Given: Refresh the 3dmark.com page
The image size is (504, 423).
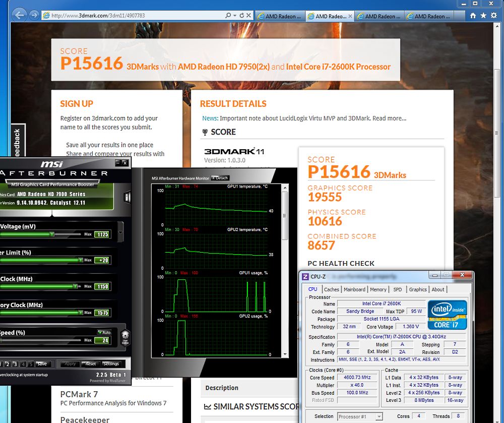Looking at the screenshot, I should point(242,16).
